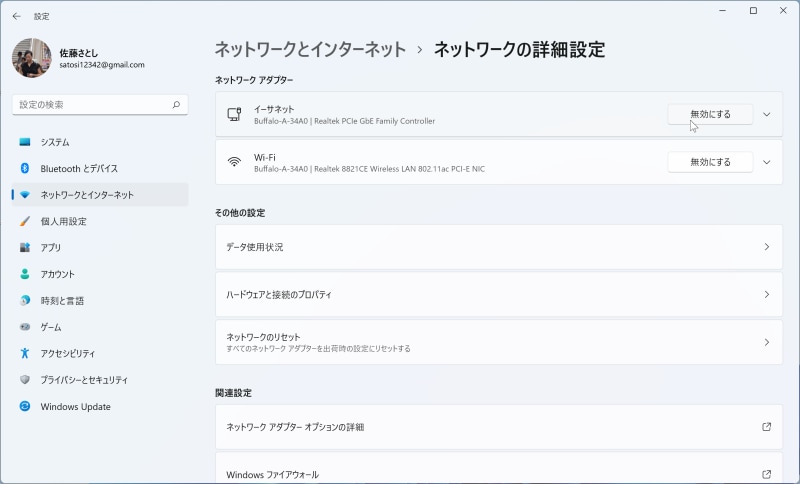Click ネットワークとインターネット breadcrumb link
800x484 pixels.
310,49
